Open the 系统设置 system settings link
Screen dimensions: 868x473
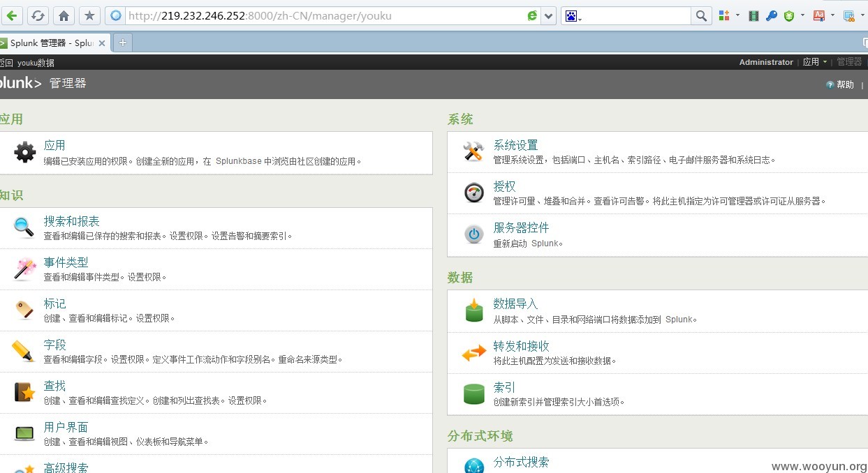515,145
